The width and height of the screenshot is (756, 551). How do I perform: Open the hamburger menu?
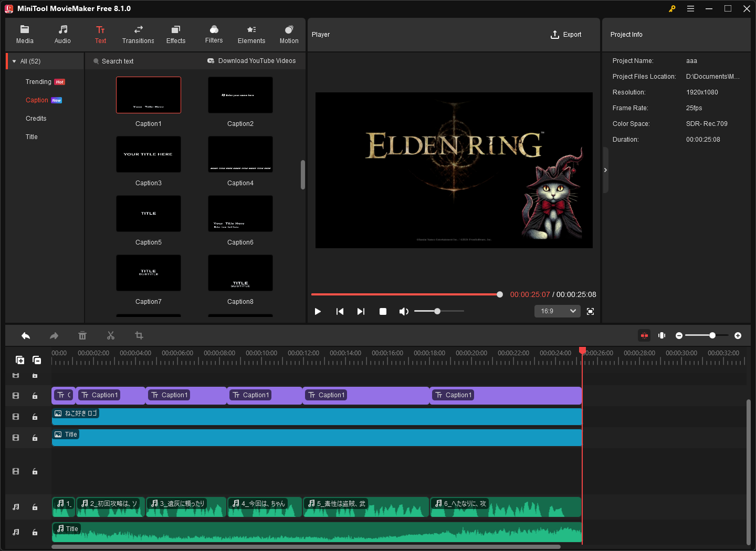point(690,8)
